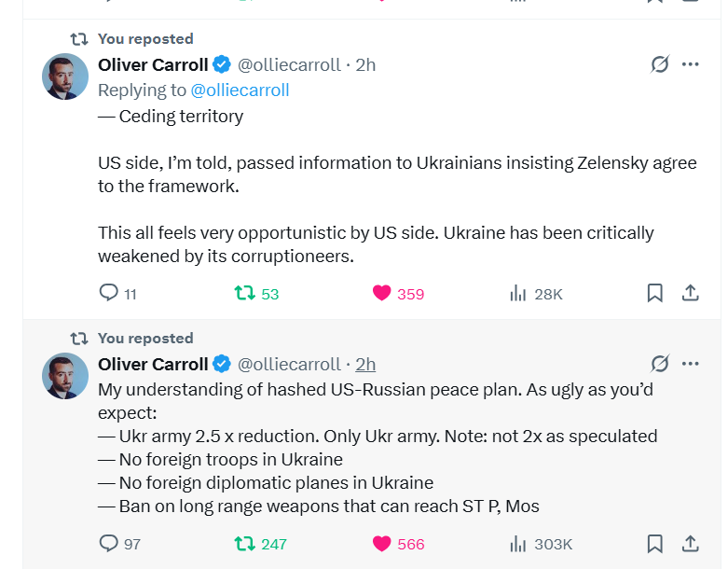
Task: Undo repost on Ceding territory post
Action: [x=245, y=293]
